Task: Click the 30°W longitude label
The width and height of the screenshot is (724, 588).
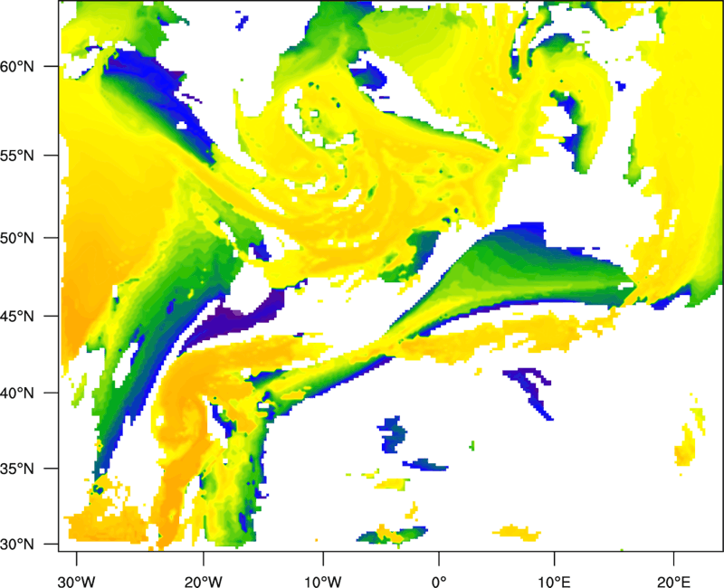Action: [77, 582]
